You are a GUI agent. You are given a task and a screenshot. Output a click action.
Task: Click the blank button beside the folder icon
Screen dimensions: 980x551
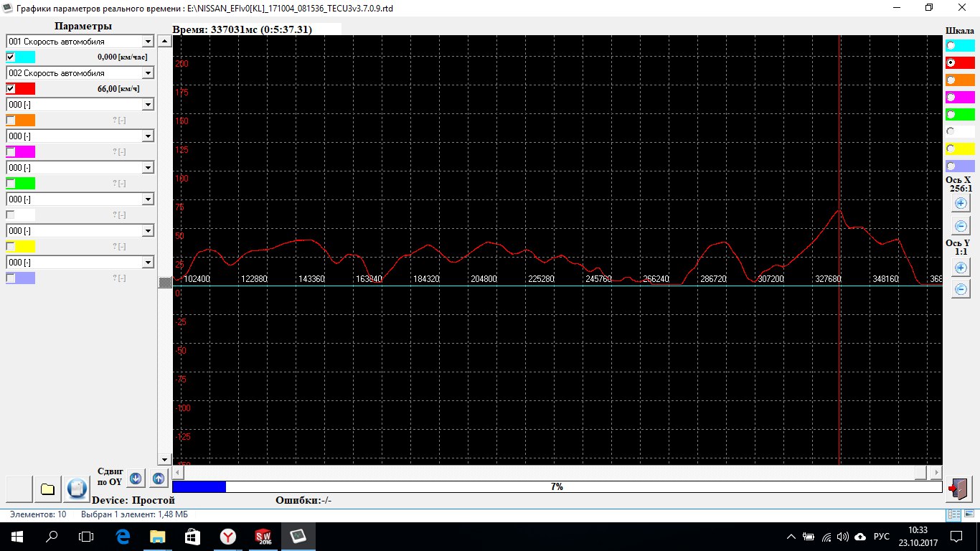(x=19, y=489)
